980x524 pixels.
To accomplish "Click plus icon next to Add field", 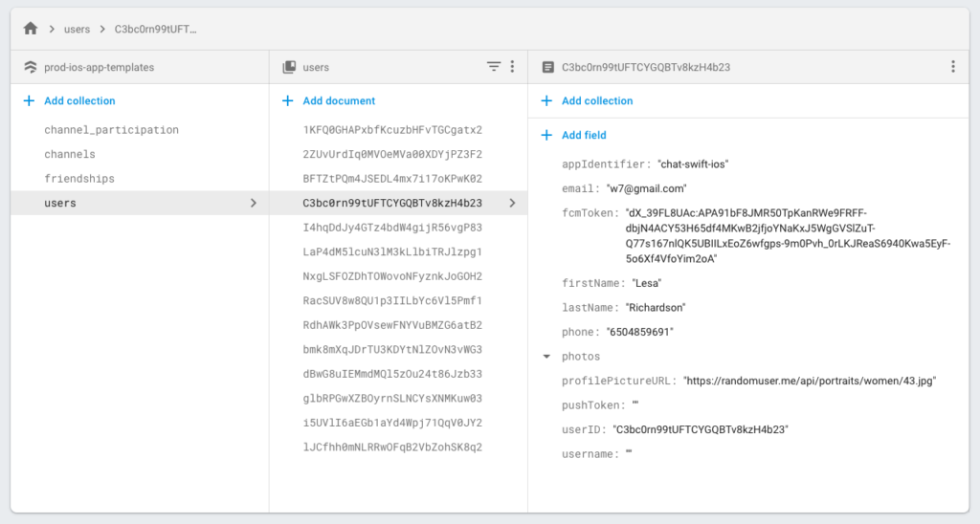I will pyautogui.click(x=546, y=135).
